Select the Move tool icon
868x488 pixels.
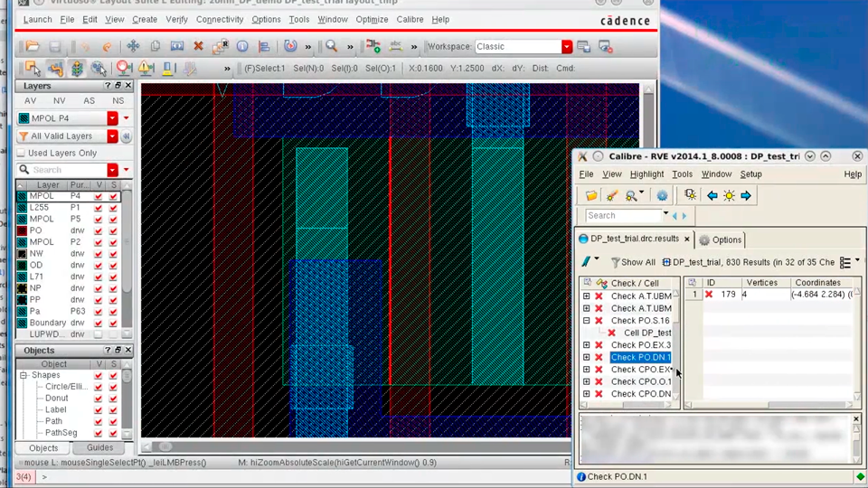coord(133,46)
